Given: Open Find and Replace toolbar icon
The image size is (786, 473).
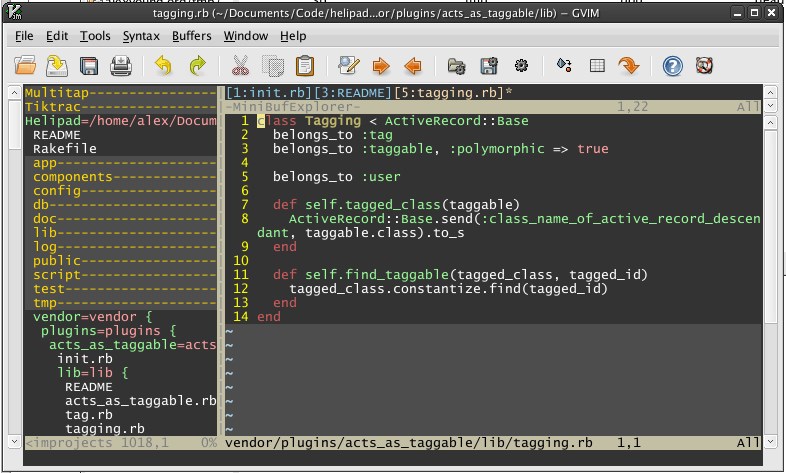Looking at the screenshot, I should click(349, 66).
